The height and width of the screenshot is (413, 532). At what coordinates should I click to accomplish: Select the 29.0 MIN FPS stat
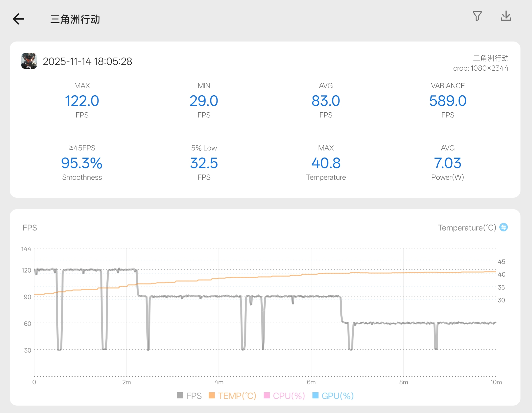coord(204,101)
